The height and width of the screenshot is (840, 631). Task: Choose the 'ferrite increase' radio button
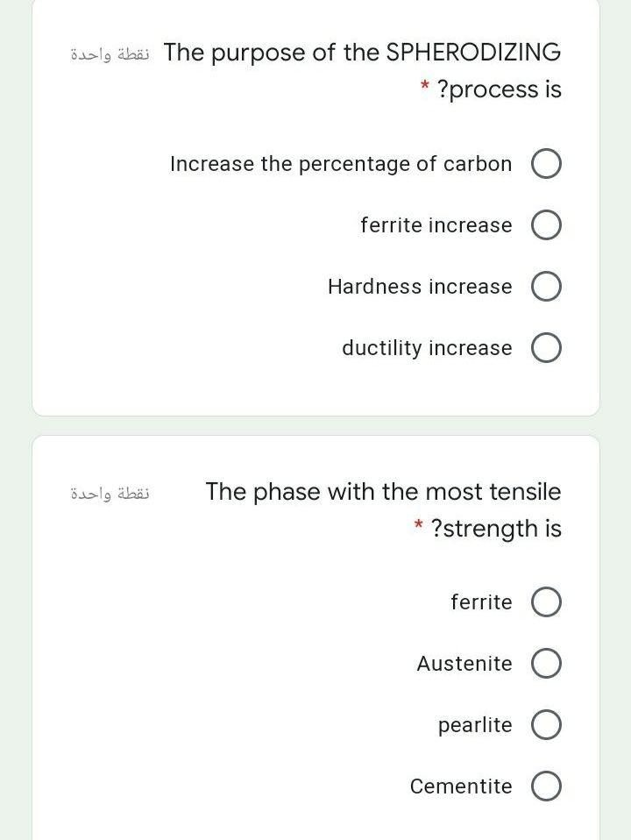coord(546,226)
